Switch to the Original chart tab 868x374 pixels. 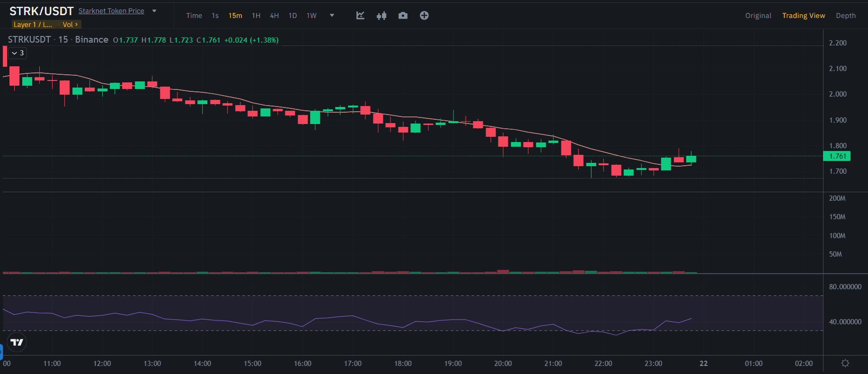click(x=758, y=16)
